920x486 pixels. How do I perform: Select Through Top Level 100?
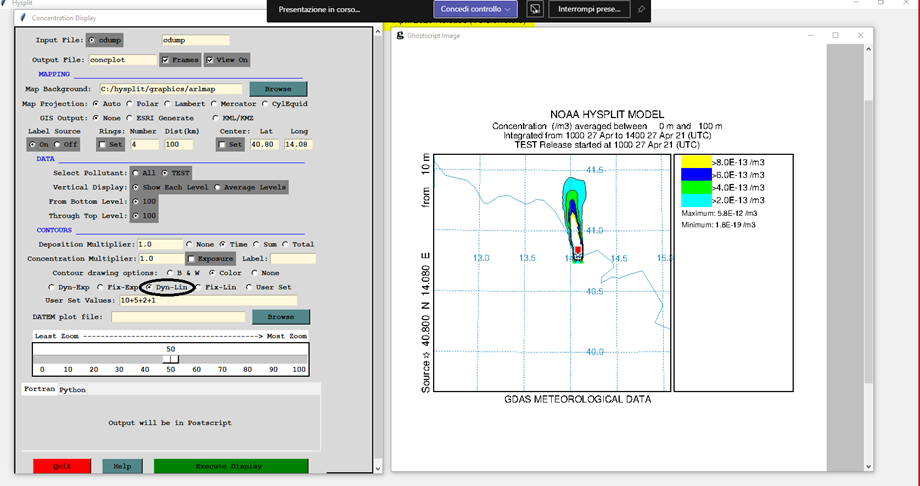click(136, 215)
